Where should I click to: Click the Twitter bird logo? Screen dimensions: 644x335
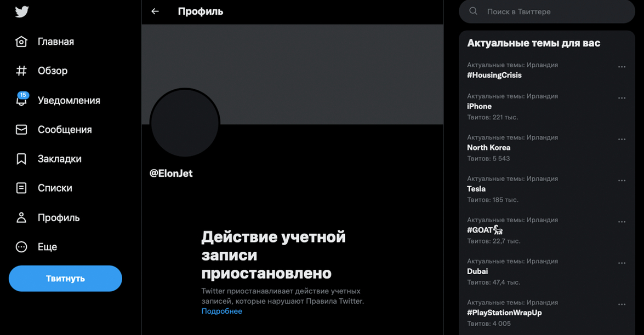pos(22,11)
